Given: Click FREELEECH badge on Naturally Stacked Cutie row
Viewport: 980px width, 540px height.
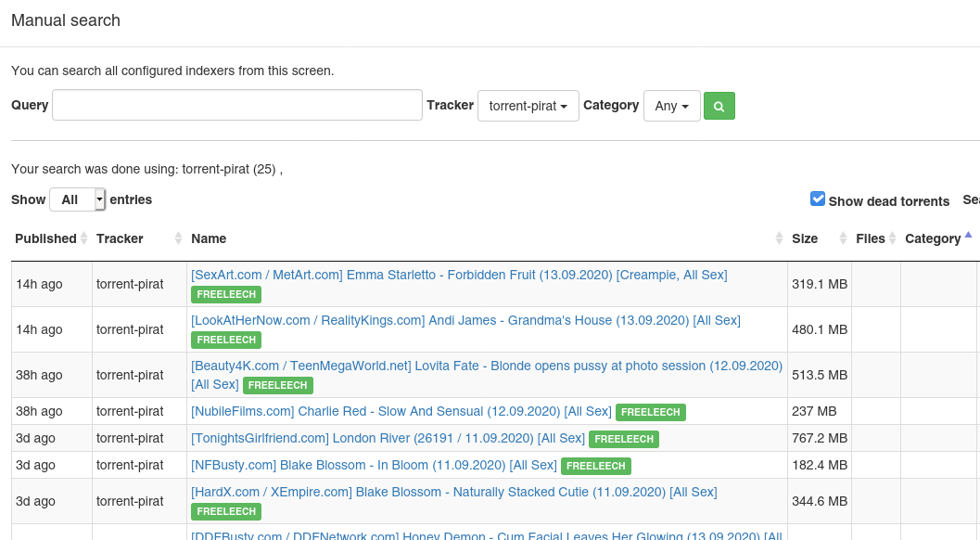Looking at the screenshot, I should pyautogui.click(x=226, y=511).
